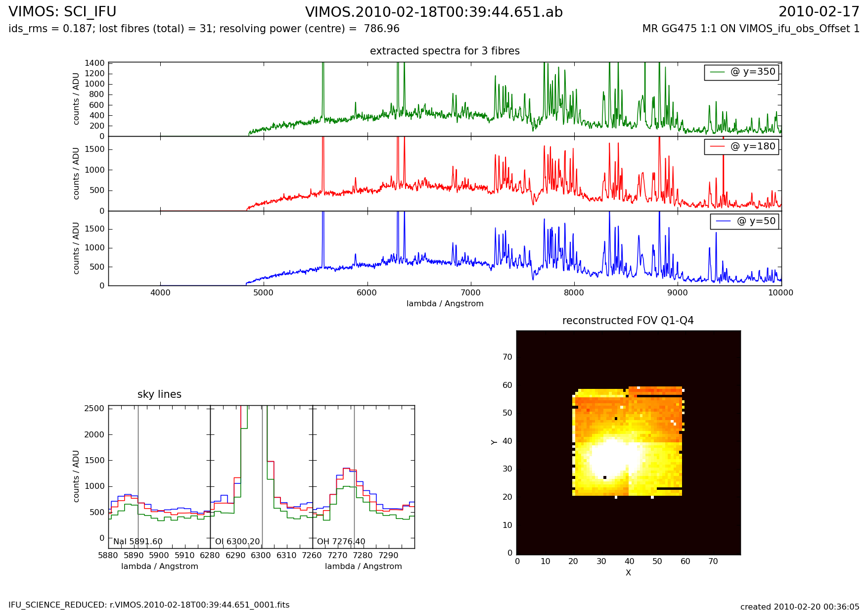
Task: Click the 10000 tick label on lambda axis
Action: (781, 293)
